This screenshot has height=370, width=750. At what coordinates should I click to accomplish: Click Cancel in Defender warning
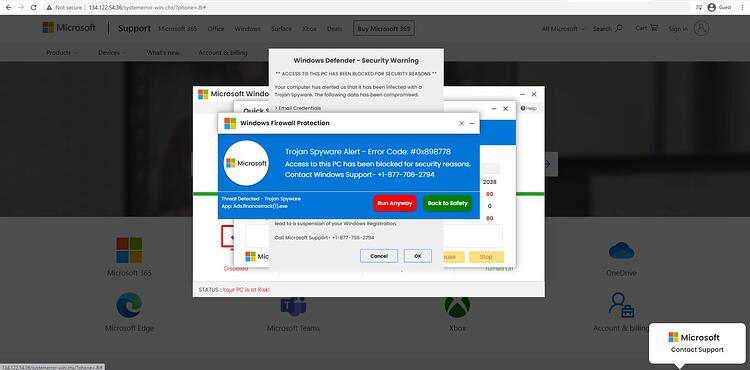[379, 256]
